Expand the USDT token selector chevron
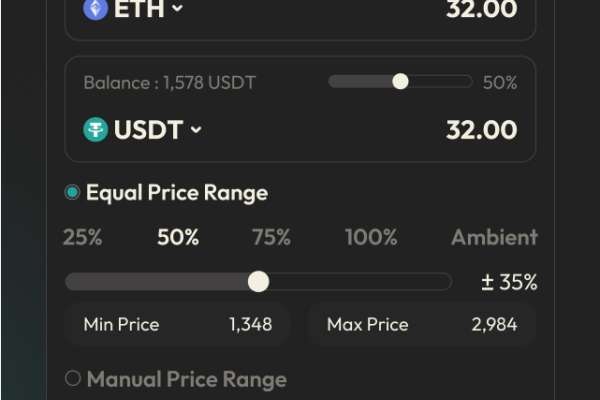Viewport: 600px width, 400px height. click(x=196, y=130)
